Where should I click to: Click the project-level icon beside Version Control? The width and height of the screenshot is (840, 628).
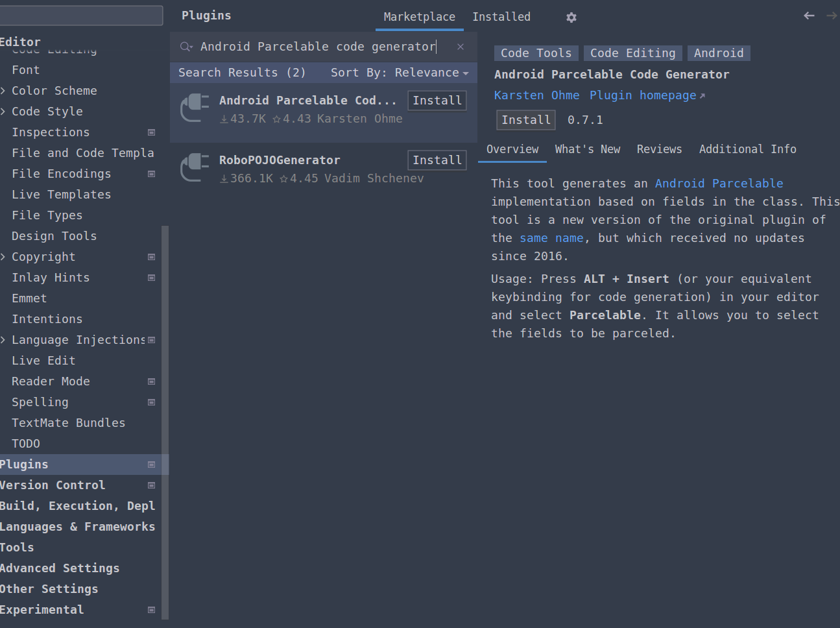(151, 485)
